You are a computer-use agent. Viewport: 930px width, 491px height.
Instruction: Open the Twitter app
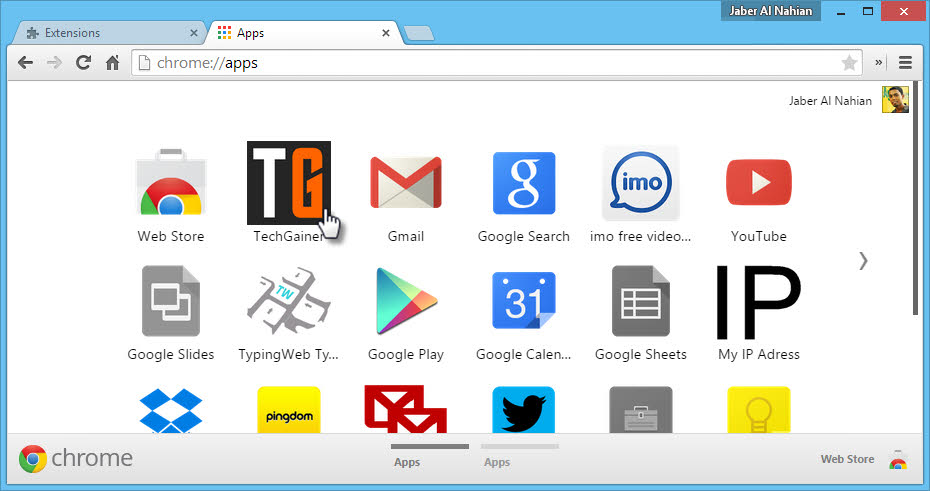click(524, 410)
